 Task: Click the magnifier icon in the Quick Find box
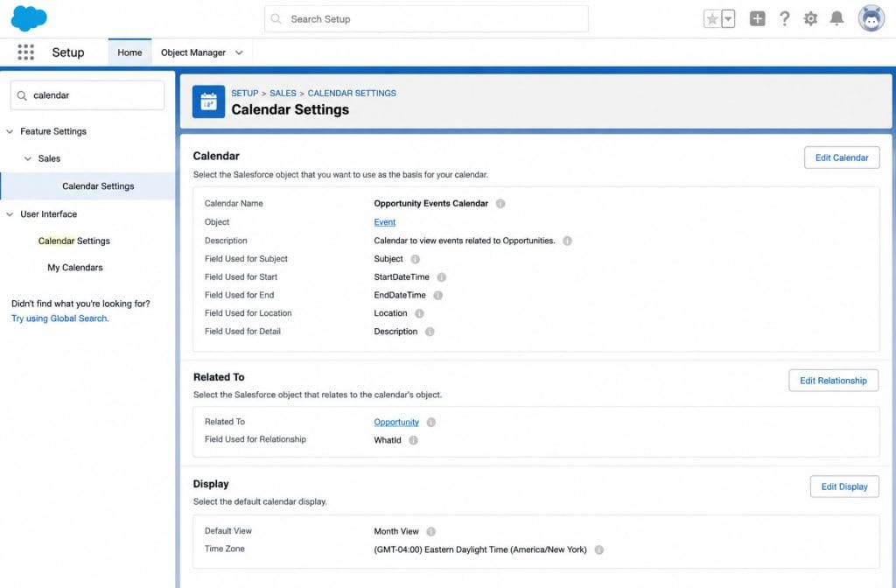22,95
